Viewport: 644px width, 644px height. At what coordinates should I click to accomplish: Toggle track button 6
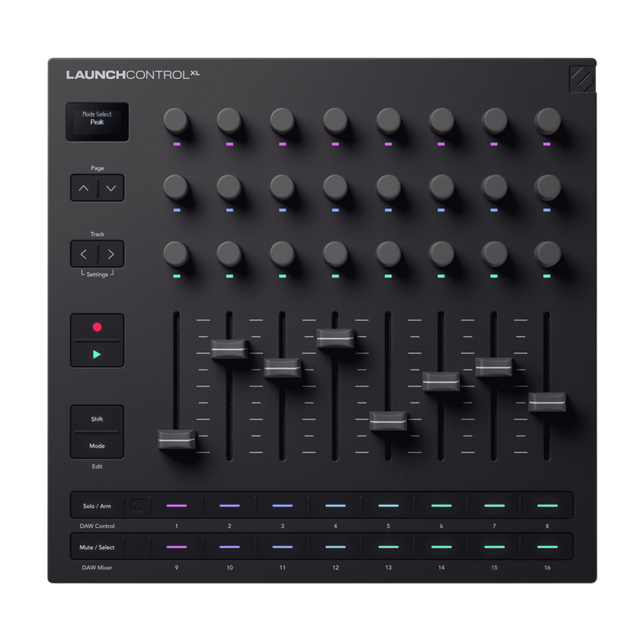coord(441,506)
